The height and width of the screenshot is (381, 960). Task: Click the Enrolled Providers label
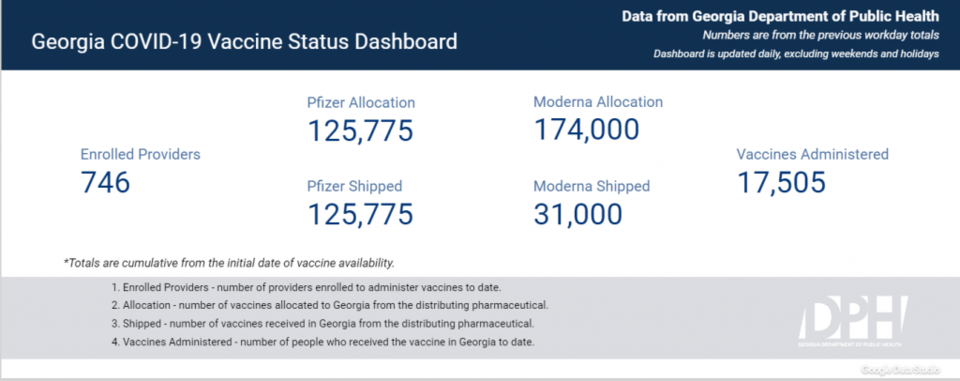pos(140,154)
